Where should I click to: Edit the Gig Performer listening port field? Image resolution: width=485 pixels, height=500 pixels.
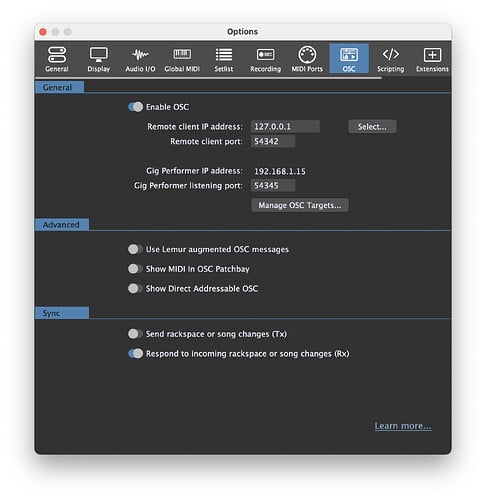tap(273, 186)
